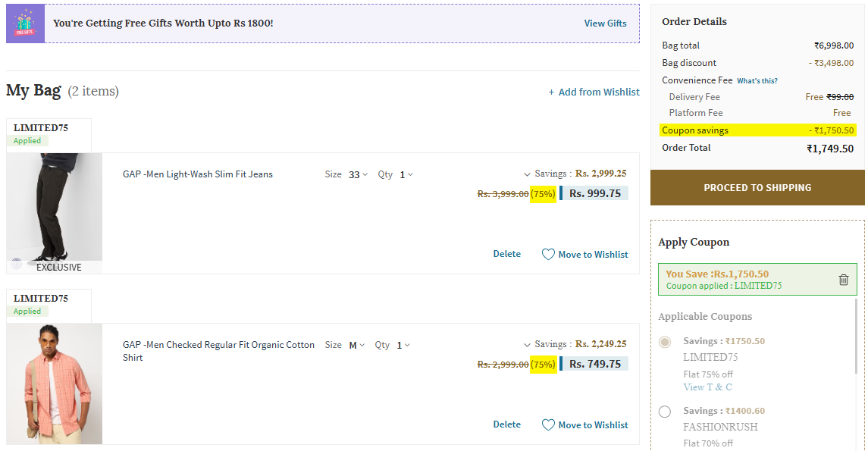This screenshot has width=868, height=451.
Task: Click Proceed to Shipping button
Action: point(757,187)
